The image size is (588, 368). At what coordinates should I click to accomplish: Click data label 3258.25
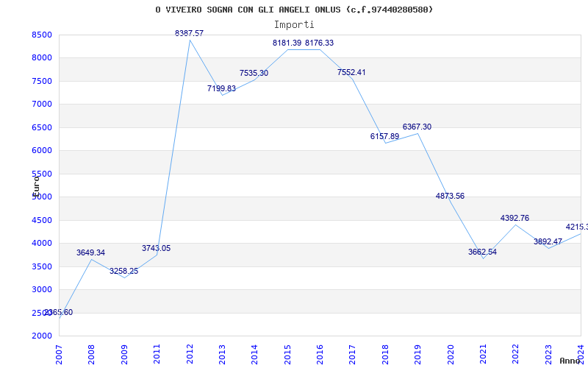(123, 271)
